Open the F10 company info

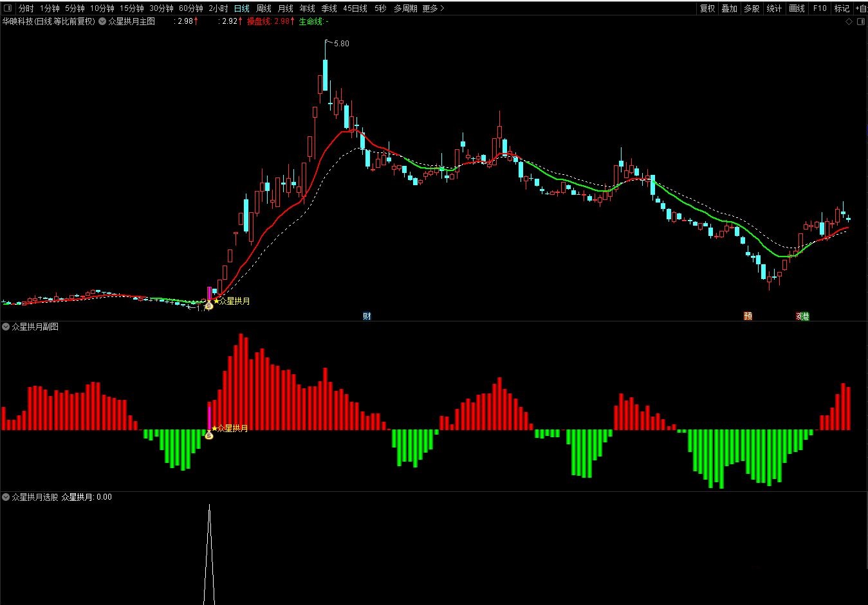pyautogui.click(x=820, y=8)
